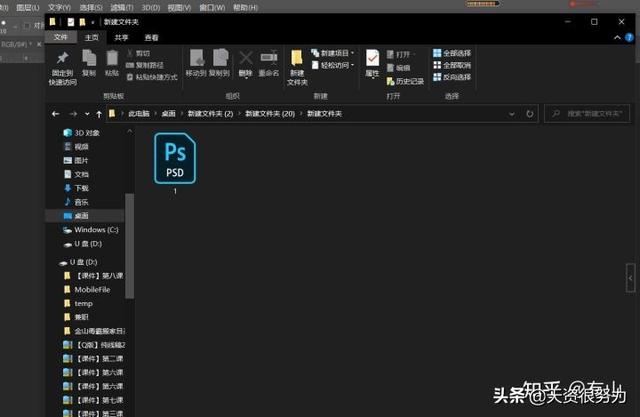
Task: Select the PSD file named 1
Action: click(175, 163)
